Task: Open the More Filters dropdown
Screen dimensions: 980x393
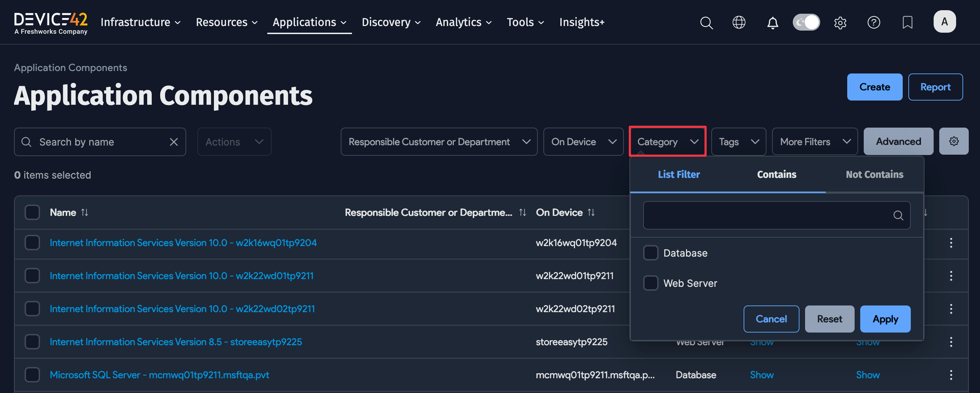Action: 815,141
